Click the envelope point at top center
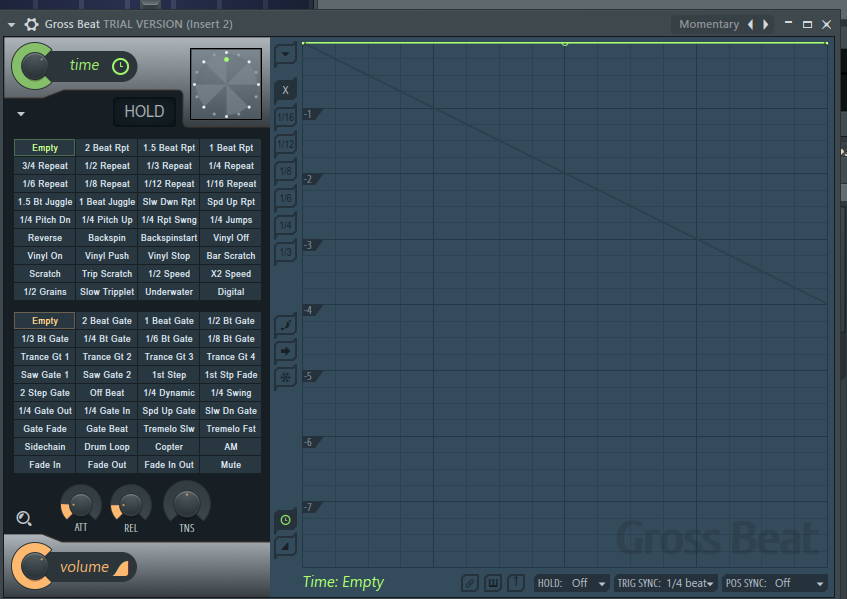847x599 pixels. pos(564,43)
